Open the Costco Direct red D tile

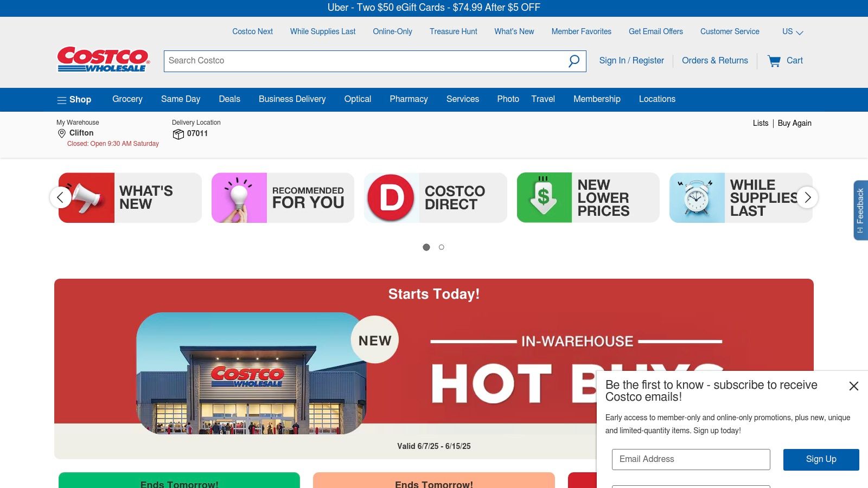click(391, 198)
